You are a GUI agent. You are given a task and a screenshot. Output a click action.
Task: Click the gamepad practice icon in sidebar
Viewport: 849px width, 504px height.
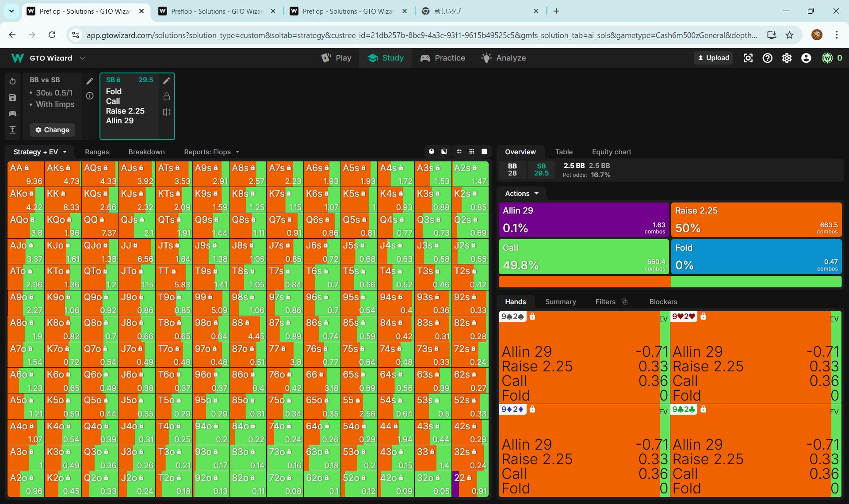(12, 114)
